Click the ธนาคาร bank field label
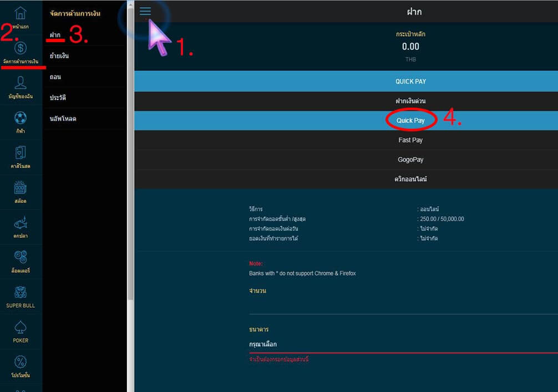 258,329
